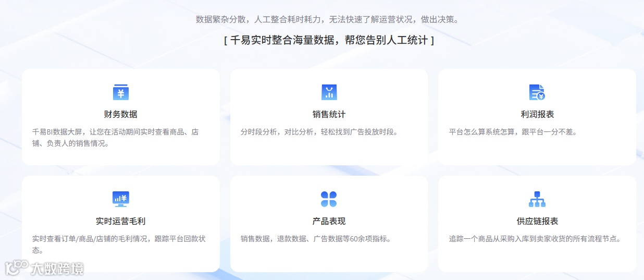Click the 利润报表 document icon
The image size is (644, 280).
[x=537, y=92]
